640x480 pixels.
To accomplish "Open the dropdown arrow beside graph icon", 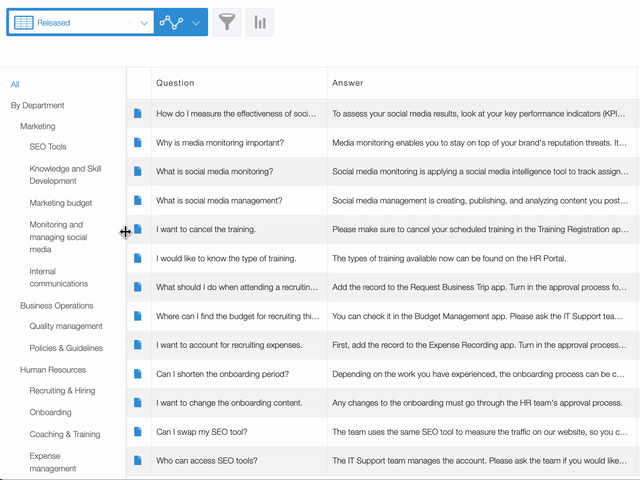I will click(x=196, y=22).
